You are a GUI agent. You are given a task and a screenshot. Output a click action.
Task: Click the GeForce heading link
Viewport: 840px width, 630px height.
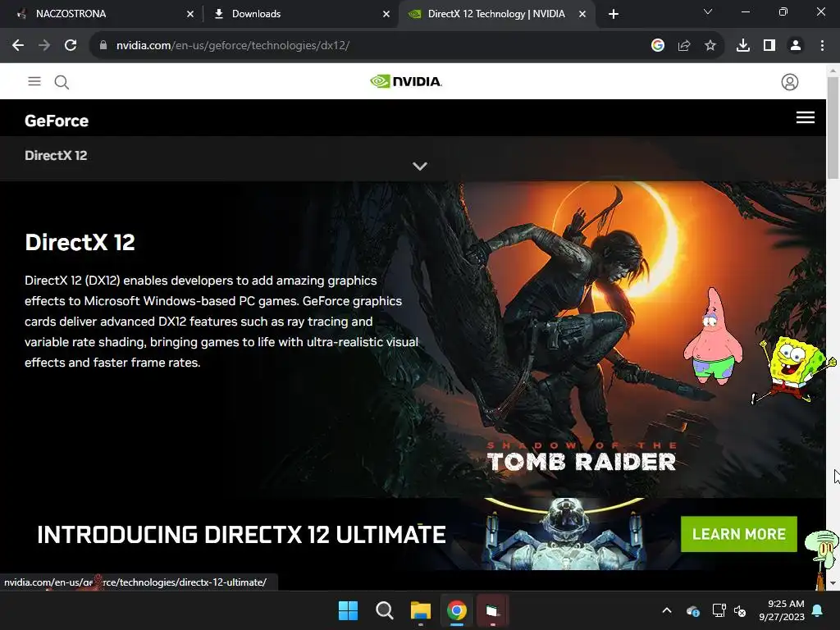[57, 121]
